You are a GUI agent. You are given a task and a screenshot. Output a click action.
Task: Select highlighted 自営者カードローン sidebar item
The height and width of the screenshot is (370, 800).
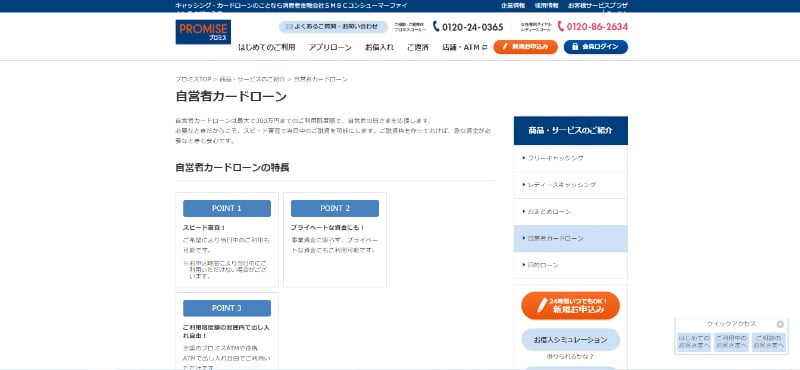click(x=570, y=238)
